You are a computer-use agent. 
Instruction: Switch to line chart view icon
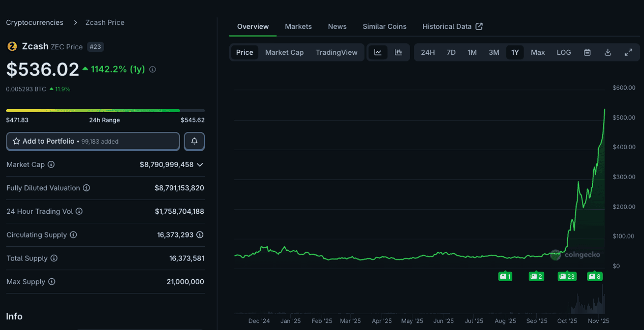tap(378, 52)
